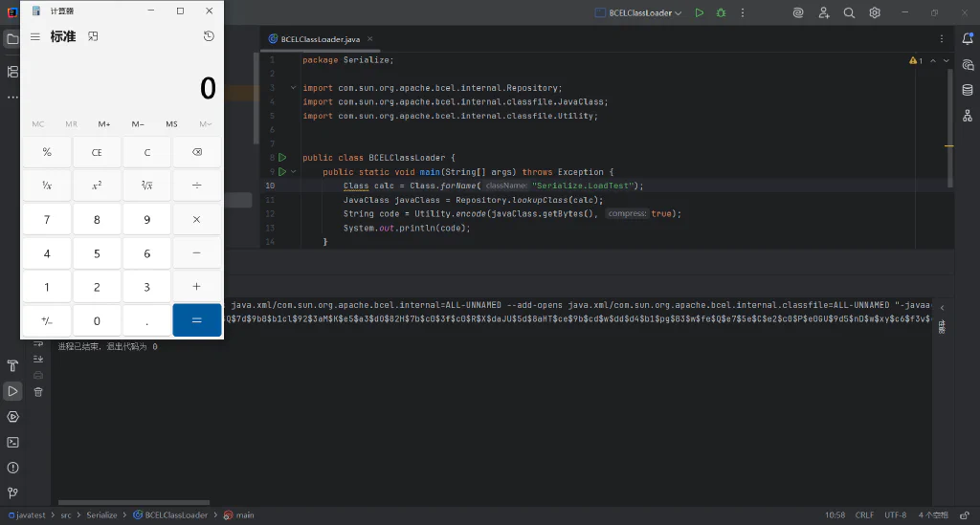Image resolution: width=980 pixels, height=525 pixels.
Task: Open the calculator hamburger navigation menu
Action: [35, 36]
